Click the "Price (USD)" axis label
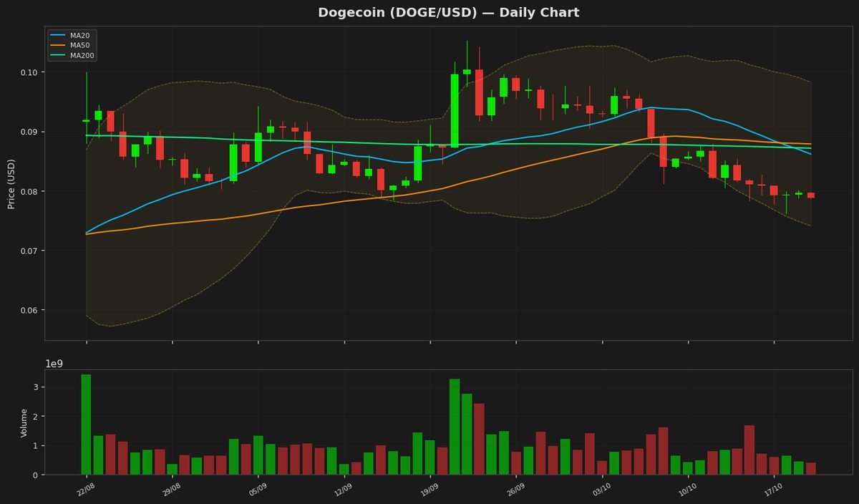 tap(11, 183)
